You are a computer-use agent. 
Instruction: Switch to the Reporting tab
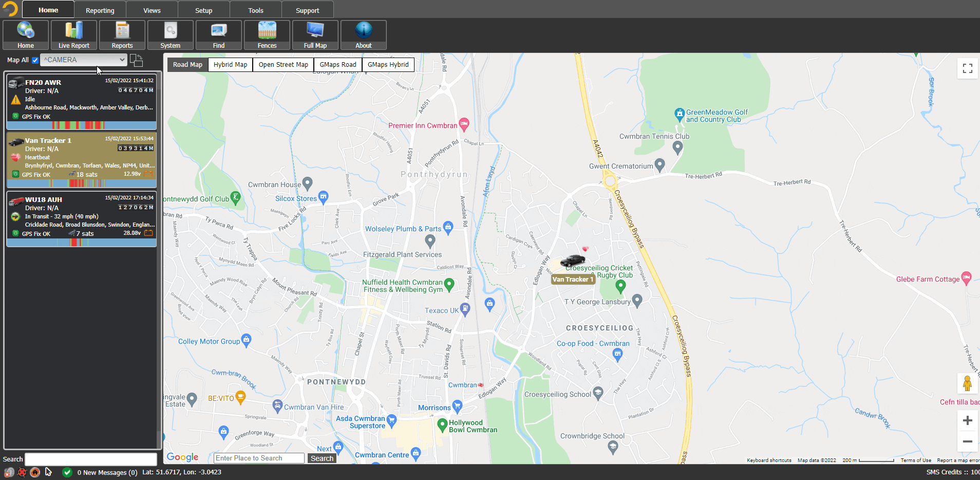(x=100, y=10)
